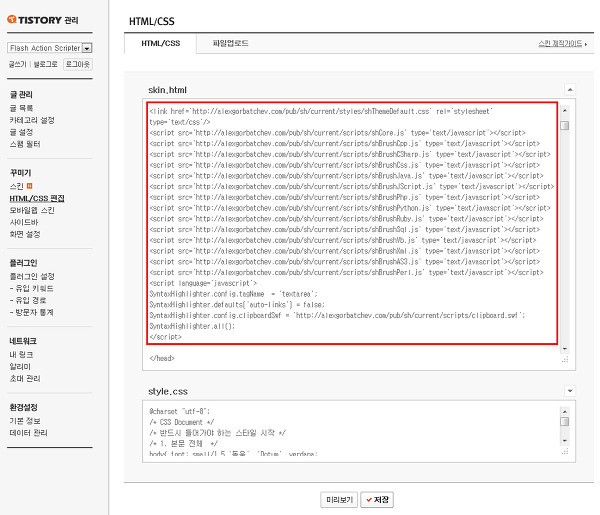
Task: Open 스팸 필터 in the sidebar
Action: pos(25,144)
